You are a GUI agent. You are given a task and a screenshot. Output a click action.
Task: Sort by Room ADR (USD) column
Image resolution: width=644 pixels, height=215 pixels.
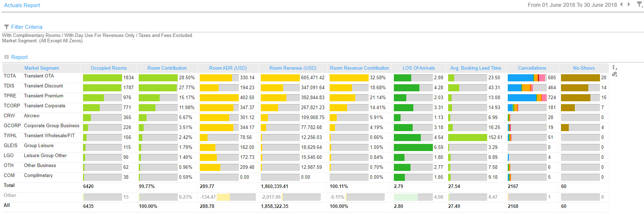tap(228, 68)
